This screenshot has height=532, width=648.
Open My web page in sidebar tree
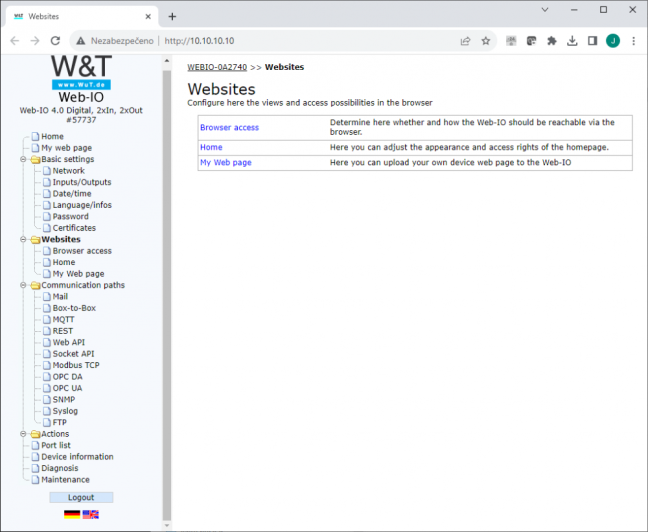point(67,148)
